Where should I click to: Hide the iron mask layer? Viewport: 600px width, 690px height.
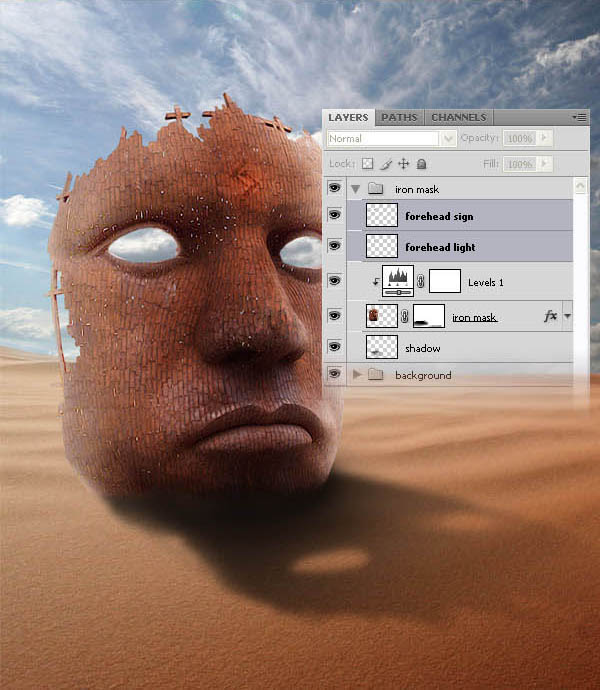click(x=335, y=316)
